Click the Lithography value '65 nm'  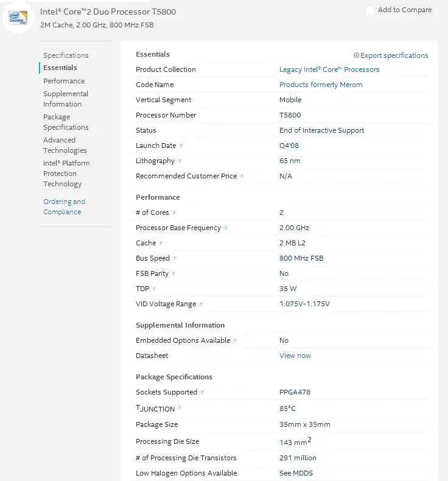tap(290, 161)
